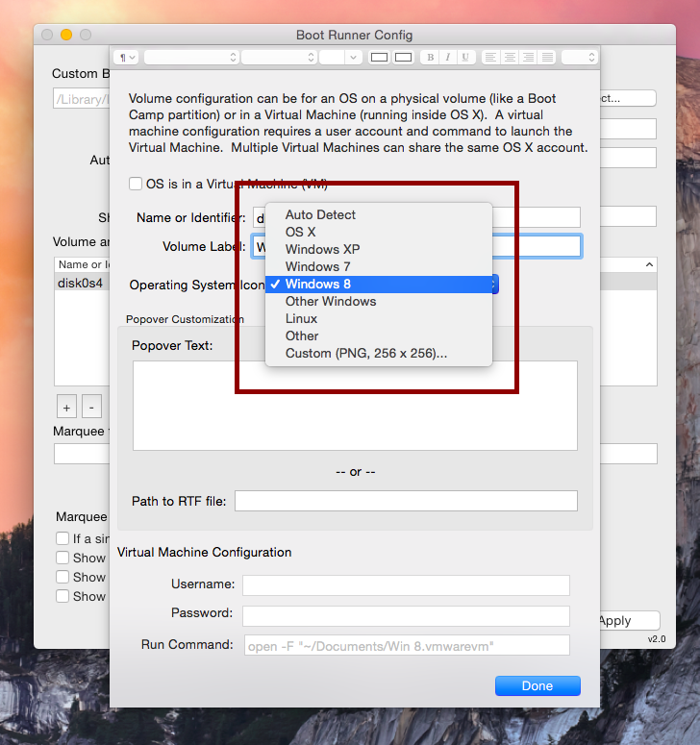The image size is (700, 745).
Task: Click the Run Command field
Action: pos(407,645)
